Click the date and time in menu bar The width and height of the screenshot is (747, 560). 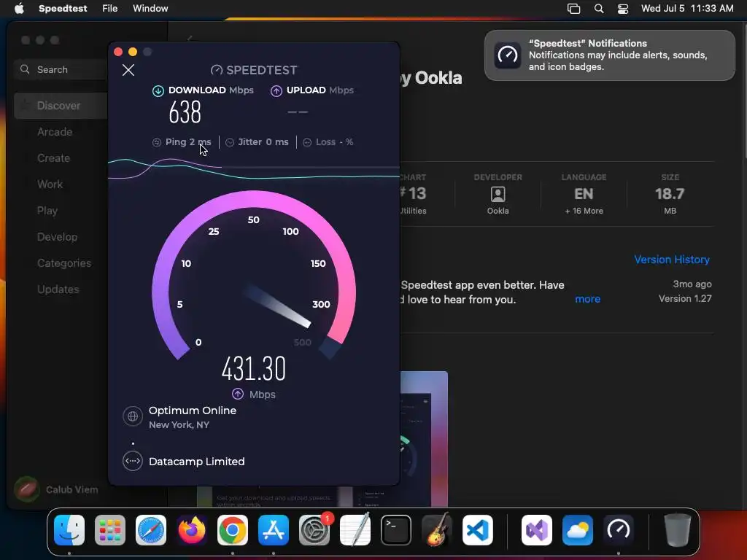tap(687, 9)
